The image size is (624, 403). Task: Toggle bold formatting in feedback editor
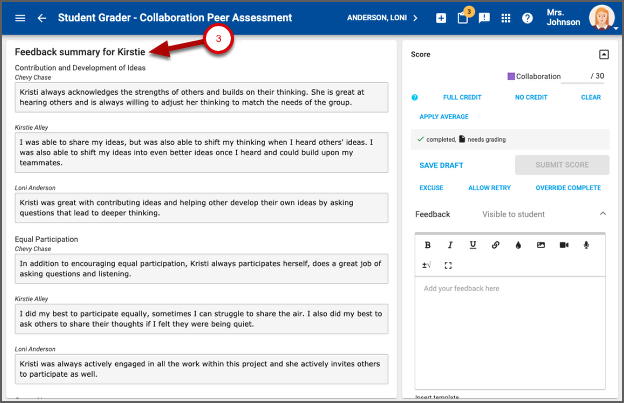point(427,245)
